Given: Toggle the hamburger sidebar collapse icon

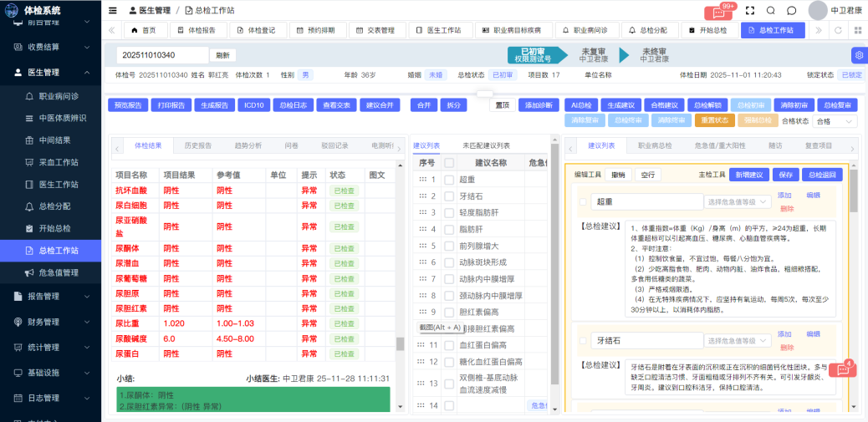Looking at the screenshot, I should pyautogui.click(x=113, y=10).
